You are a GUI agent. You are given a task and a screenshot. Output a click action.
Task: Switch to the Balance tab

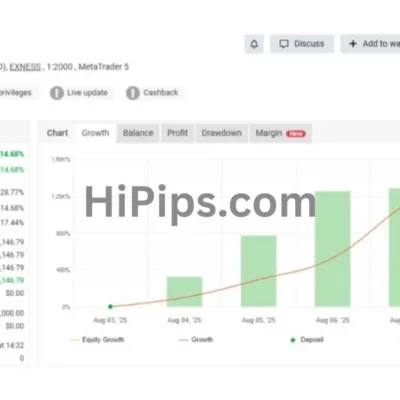click(138, 133)
